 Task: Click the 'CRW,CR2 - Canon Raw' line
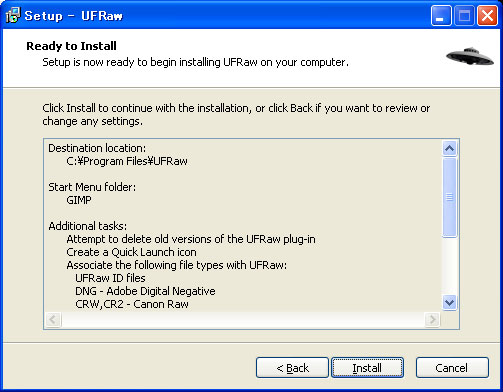132,304
